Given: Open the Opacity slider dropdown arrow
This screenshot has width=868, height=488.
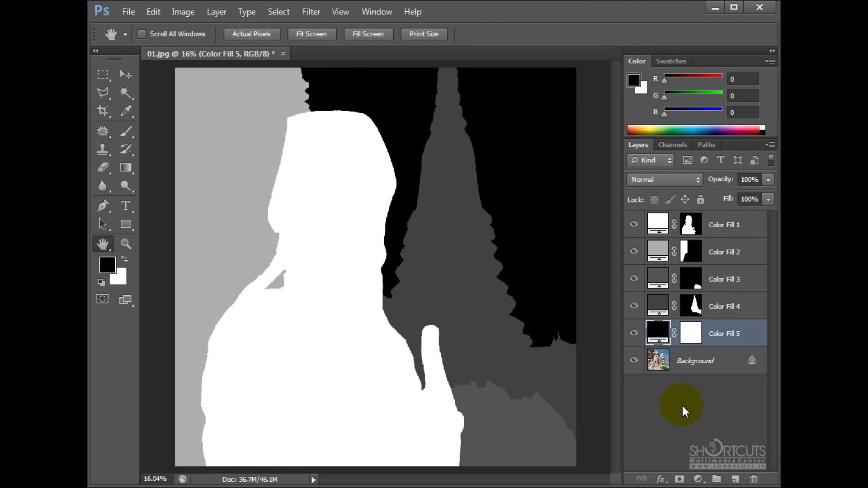Looking at the screenshot, I should point(768,179).
